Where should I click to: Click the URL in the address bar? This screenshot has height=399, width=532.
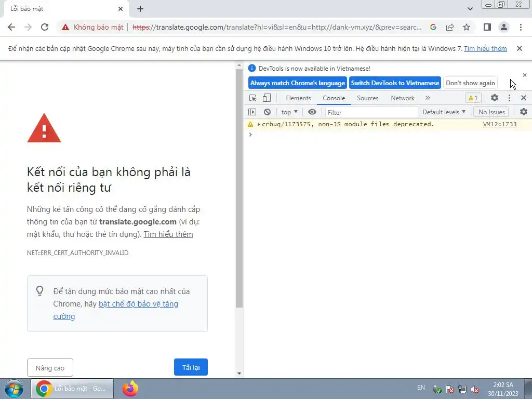pos(277,27)
